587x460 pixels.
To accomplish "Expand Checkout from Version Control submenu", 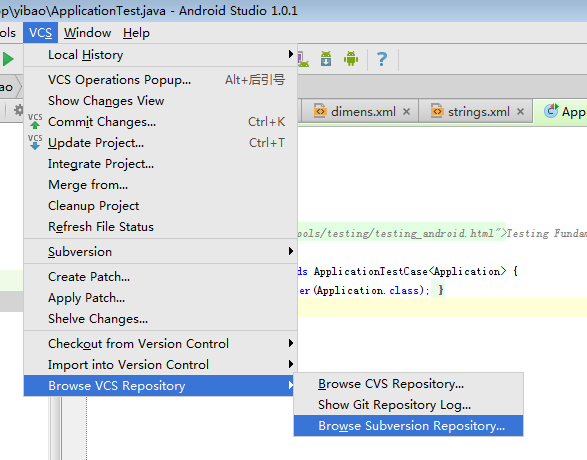I will (x=161, y=344).
